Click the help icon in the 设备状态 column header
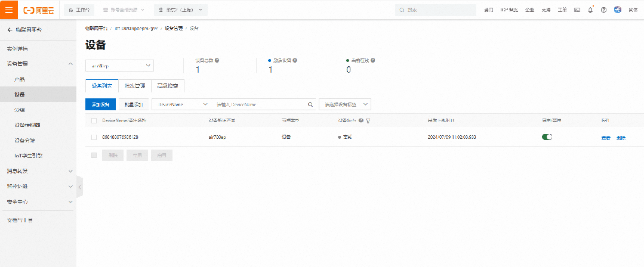 coord(360,120)
